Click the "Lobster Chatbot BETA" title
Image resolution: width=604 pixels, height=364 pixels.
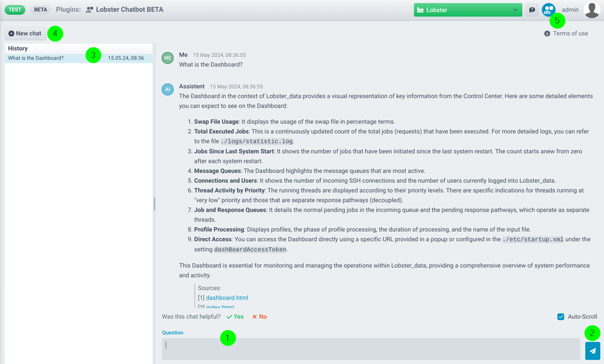129,10
